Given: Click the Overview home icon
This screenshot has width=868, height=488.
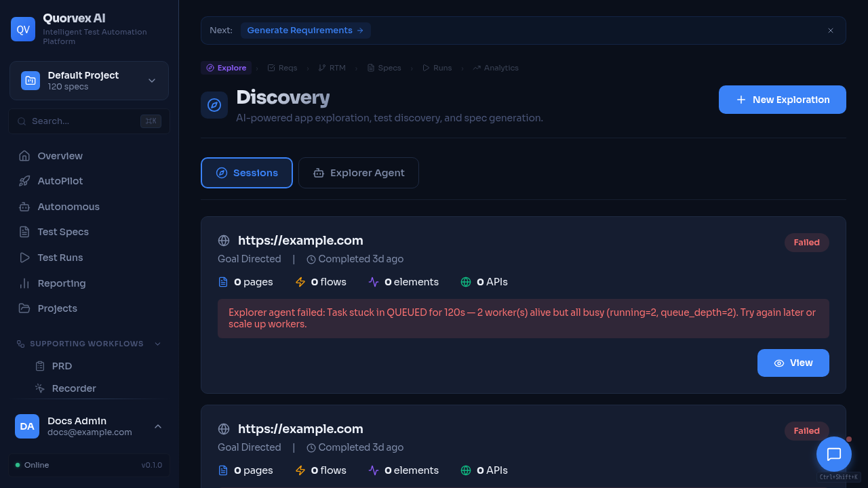Looking at the screenshot, I should click(x=24, y=156).
